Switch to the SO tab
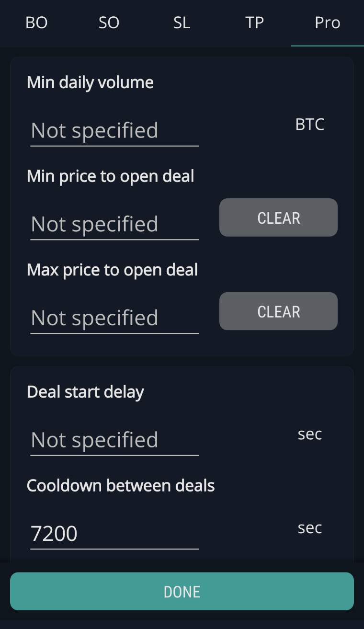The height and width of the screenshot is (629, 364). click(x=109, y=23)
